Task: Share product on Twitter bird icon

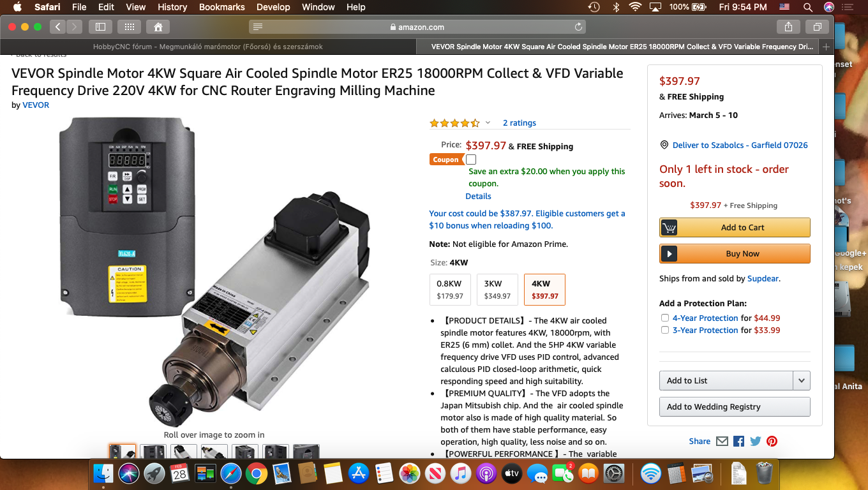Action: [756, 441]
